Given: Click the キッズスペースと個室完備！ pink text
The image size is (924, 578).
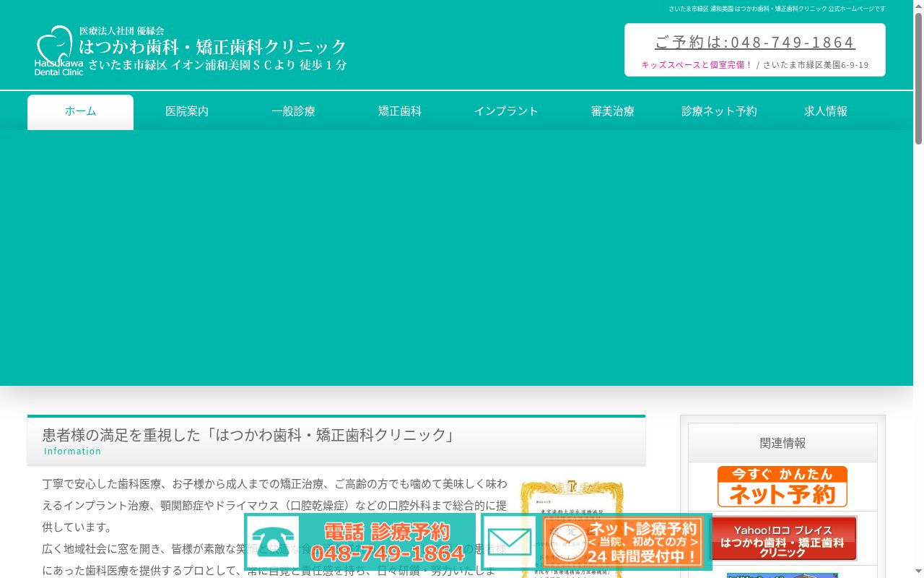Looking at the screenshot, I should [x=697, y=65].
